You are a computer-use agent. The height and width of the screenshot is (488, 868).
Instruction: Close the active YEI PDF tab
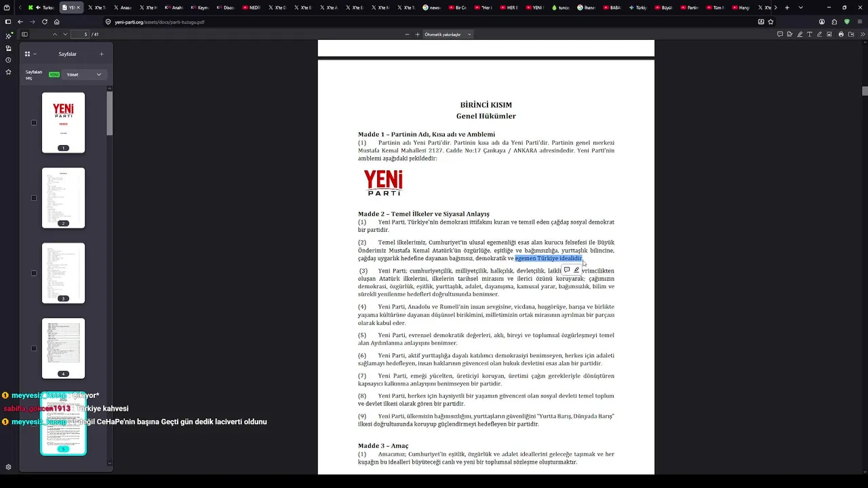click(x=78, y=7)
